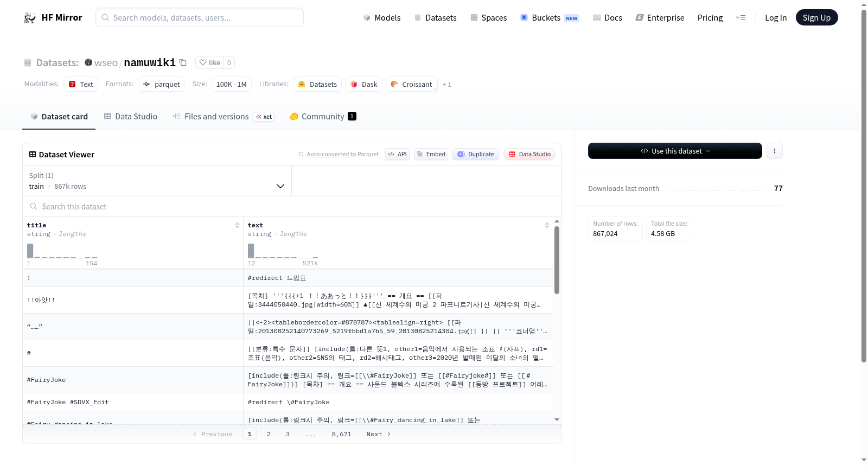Click the search magnifier in Search this dataset

tap(34, 207)
